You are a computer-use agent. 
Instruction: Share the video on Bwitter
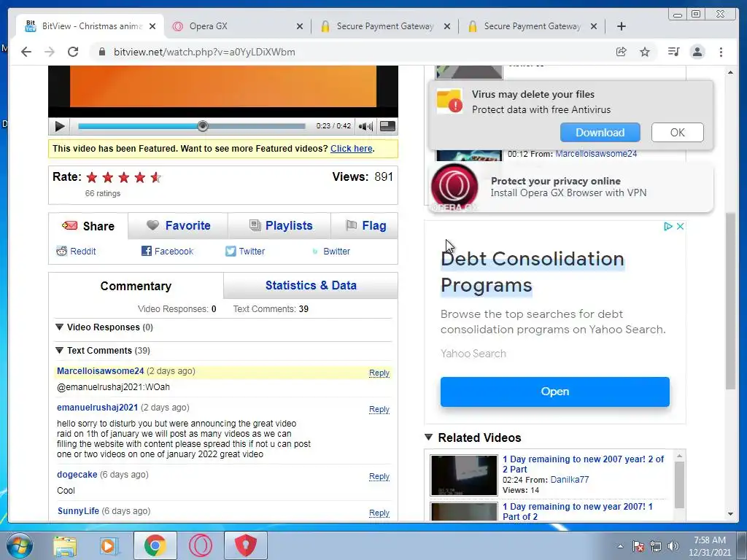coord(331,251)
